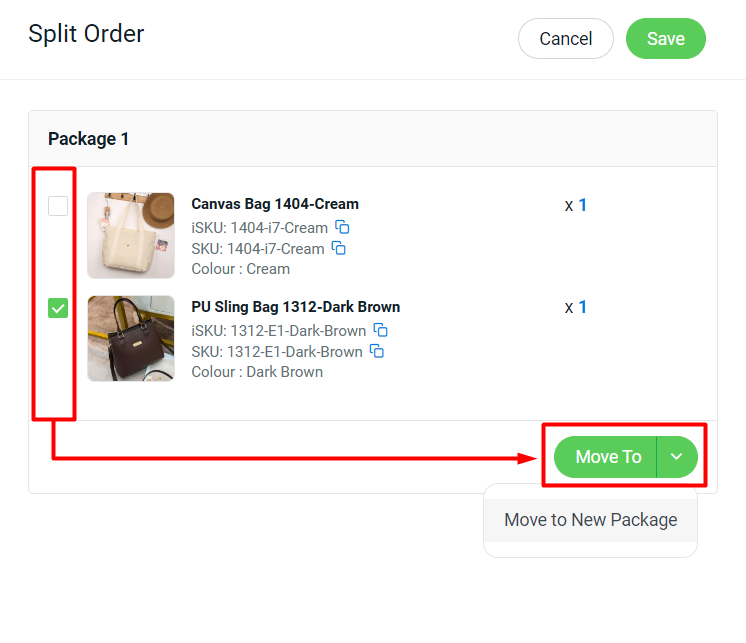Choose Move to New Package option
Screen dimensions: 746x643
click(x=590, y=520)
